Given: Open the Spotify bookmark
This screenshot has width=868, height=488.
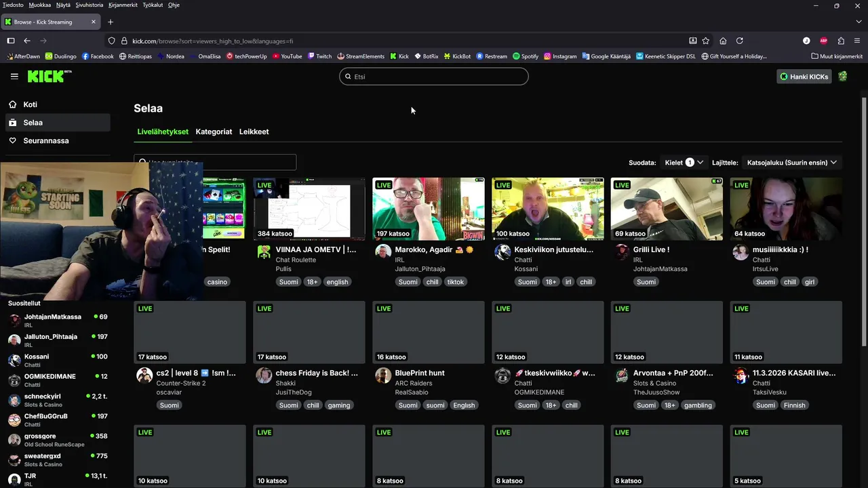Looking at the screenshot, I should pos(526,56).
